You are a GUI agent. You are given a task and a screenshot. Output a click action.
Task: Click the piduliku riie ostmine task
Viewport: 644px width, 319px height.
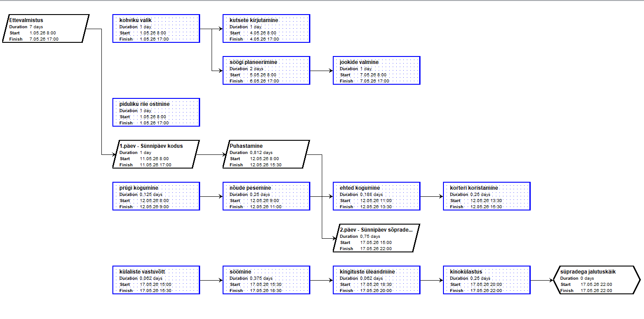[x=156, y=113]
